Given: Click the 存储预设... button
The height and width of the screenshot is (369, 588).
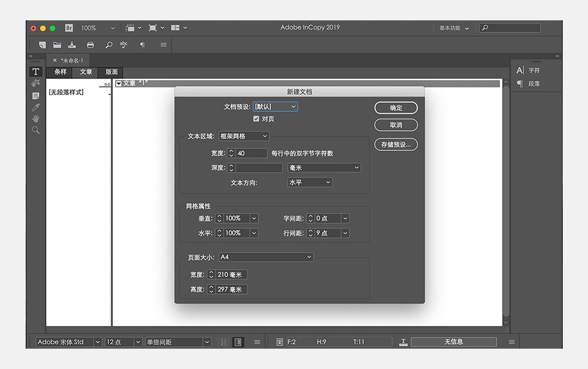Looking at the screenshot, I should [x=396, y=144].
